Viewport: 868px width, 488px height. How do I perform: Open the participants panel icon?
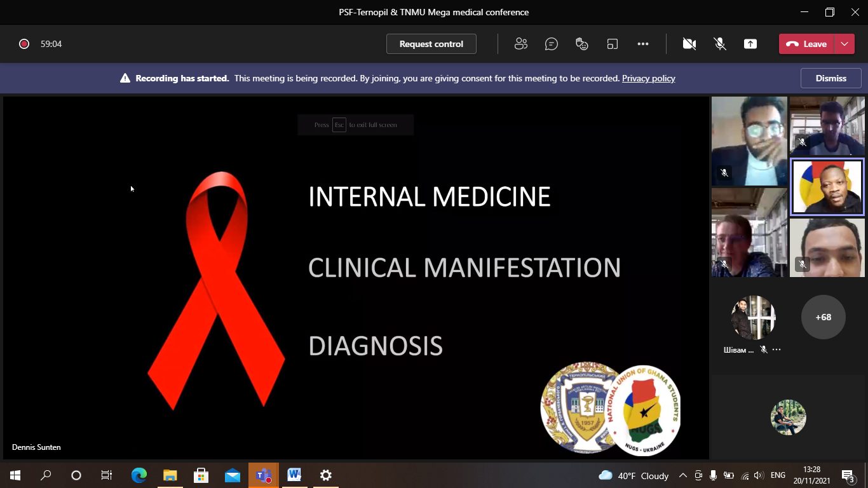(x=521, y=44)
